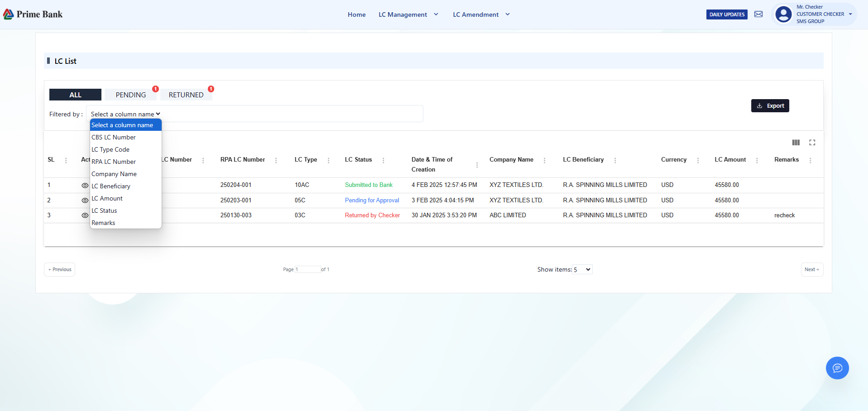Open SL column options menu
The width and height of the screenshot is (868, 411).
[66, 160]
